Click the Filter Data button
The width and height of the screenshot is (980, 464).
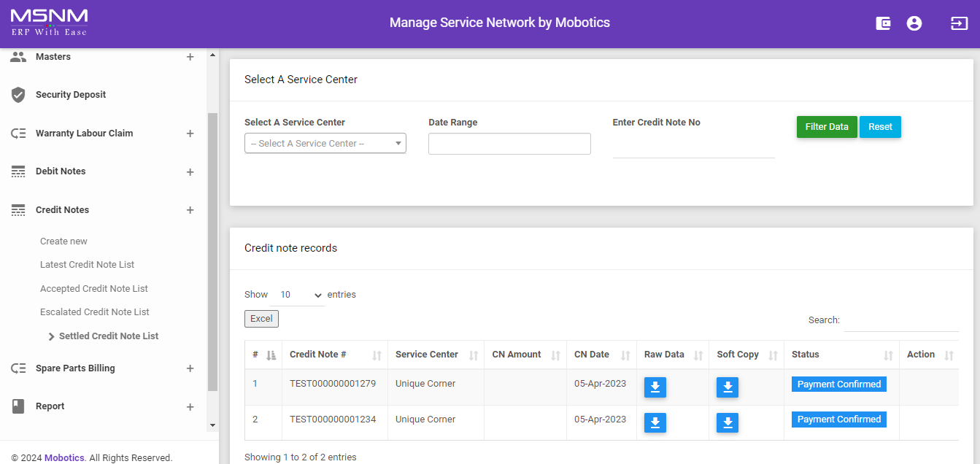pyautogui.click(x=826, y=127)
